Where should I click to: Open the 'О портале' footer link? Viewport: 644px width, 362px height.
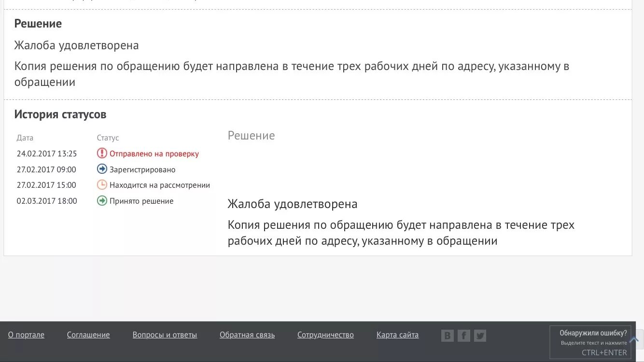pos(26,334)
